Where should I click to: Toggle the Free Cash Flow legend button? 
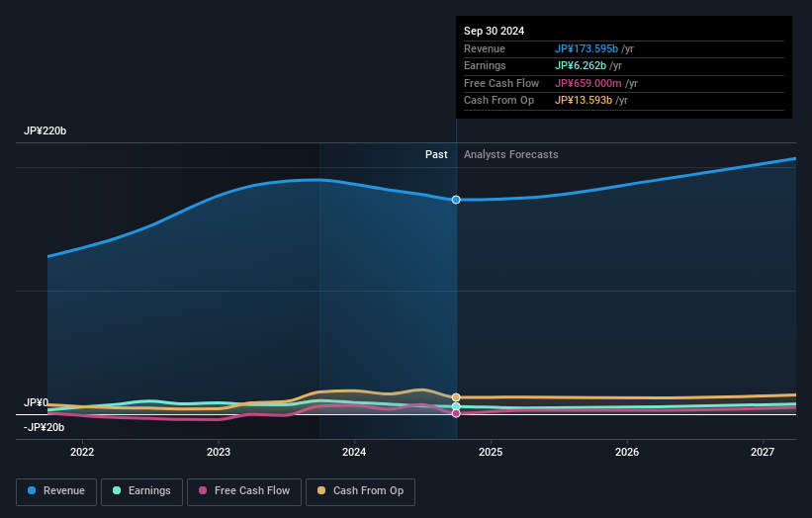coord(244,491)
